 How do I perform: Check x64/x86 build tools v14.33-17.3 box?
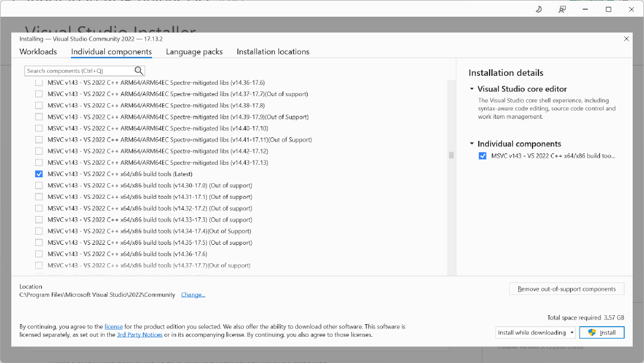coord(39,220)
